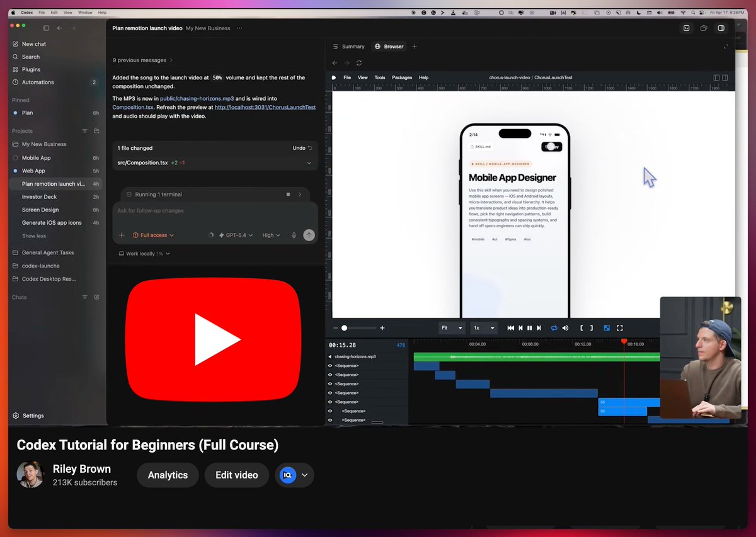Expand the src/Composition.tsx diff chevron

[309, 163]
